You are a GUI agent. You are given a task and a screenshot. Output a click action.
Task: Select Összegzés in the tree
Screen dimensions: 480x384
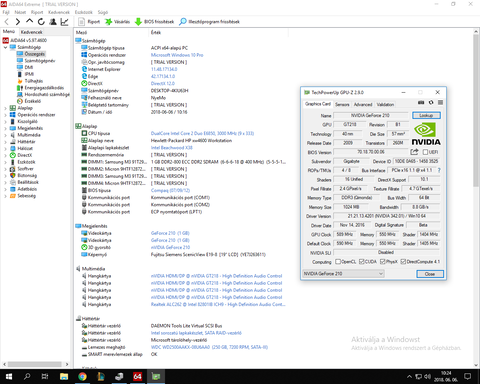[x=34, y=54]
